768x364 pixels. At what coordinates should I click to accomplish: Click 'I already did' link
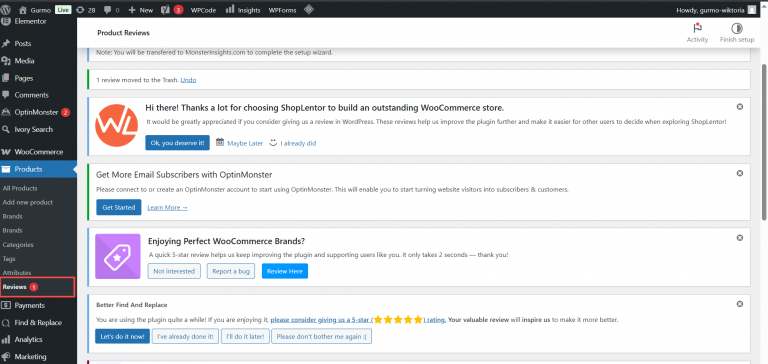298,144
